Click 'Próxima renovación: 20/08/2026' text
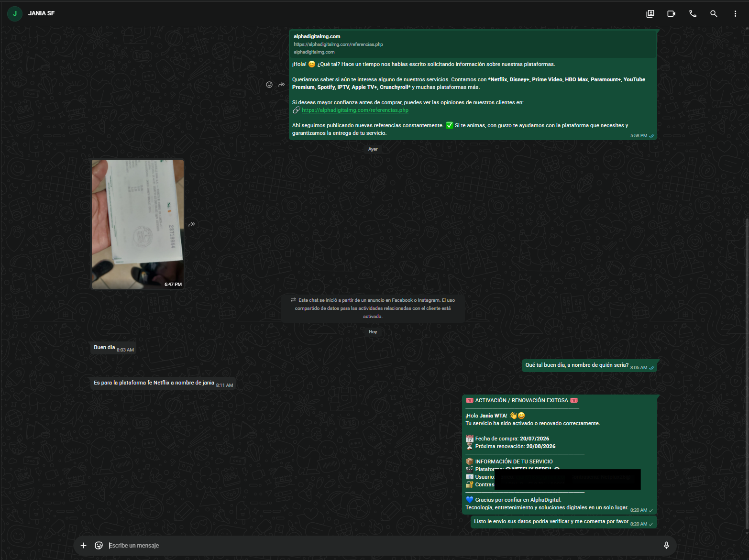This screenshot has width=749, height=560. 515,446
